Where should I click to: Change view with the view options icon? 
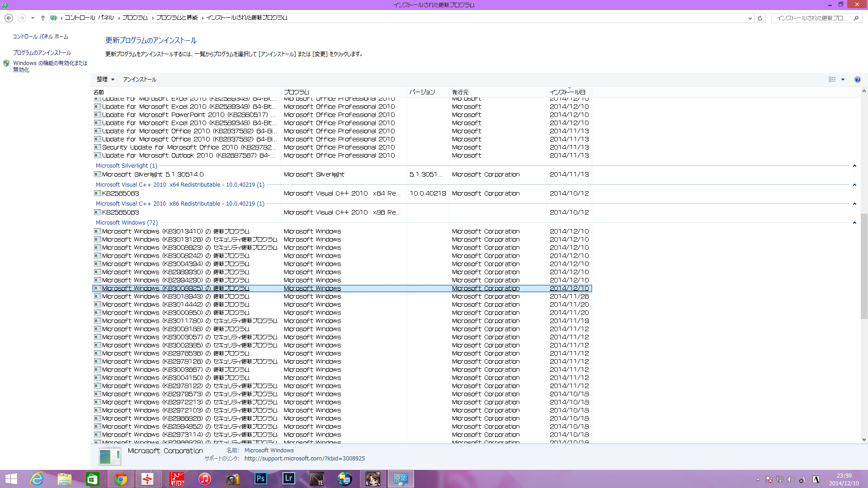(x=832, y=80)
